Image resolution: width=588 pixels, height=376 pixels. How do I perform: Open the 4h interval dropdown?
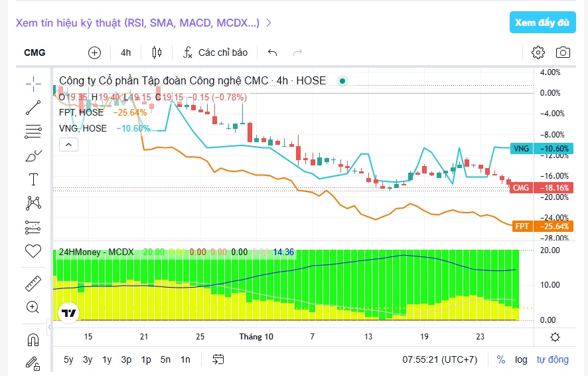(125, 52)
